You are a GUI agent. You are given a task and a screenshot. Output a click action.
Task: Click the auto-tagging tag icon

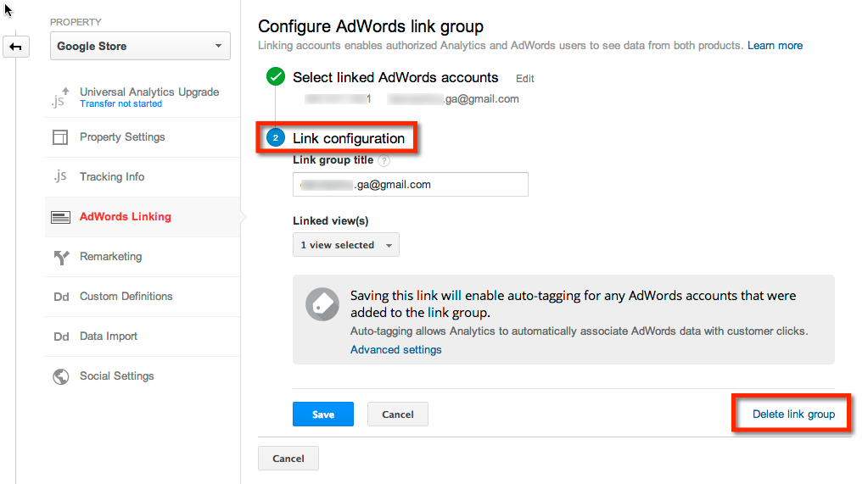pyautogui.click(x=322, y=303)
